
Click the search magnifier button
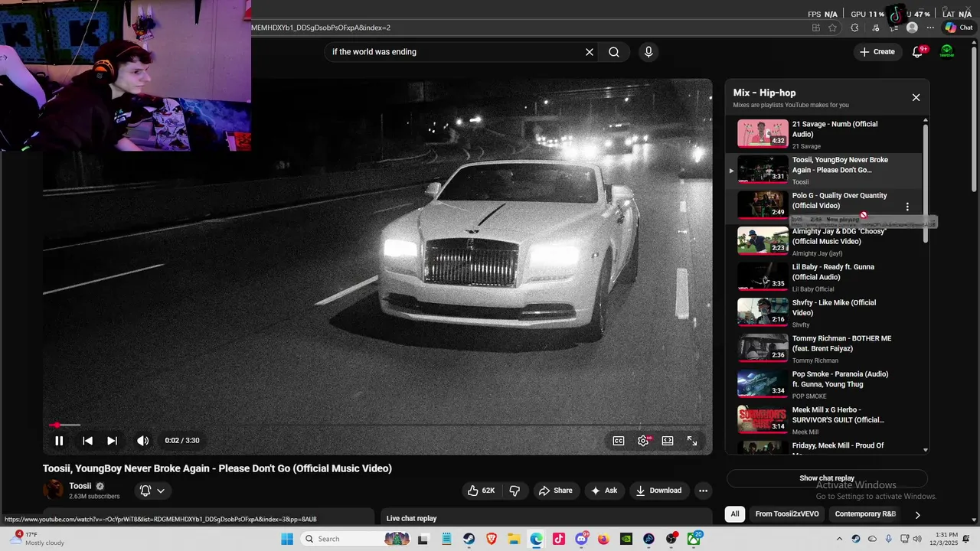[x=614, y=52]
